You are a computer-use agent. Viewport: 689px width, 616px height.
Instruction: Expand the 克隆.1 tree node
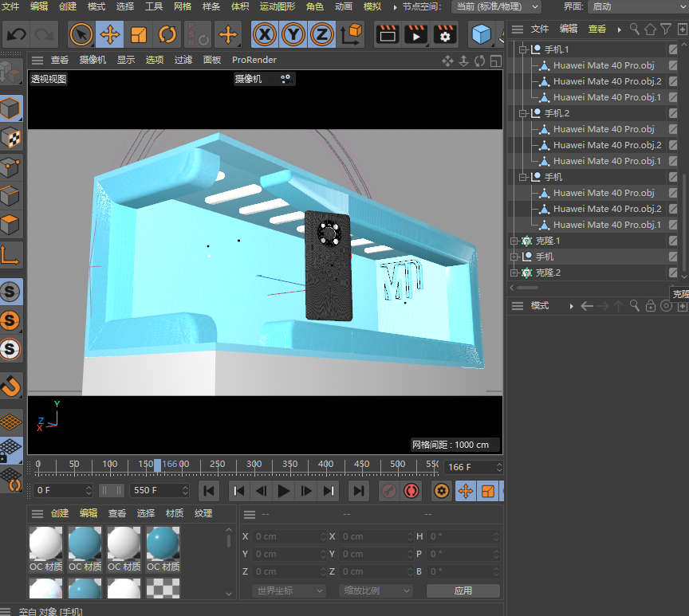(514, 241)
